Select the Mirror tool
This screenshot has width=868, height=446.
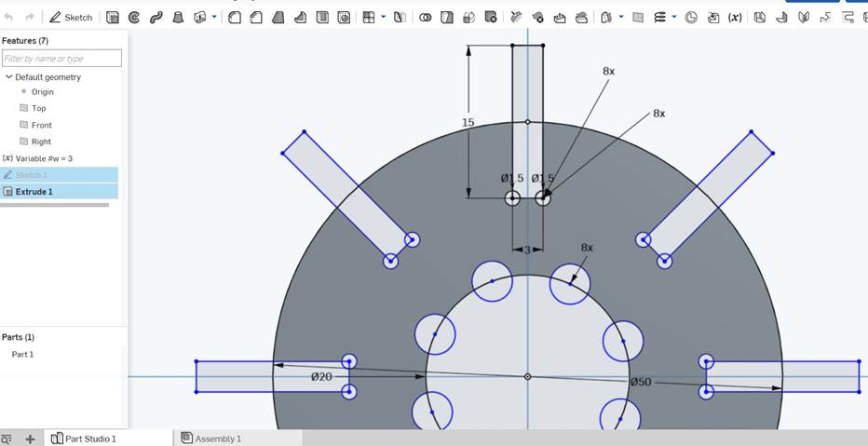(x=400, y=17)
